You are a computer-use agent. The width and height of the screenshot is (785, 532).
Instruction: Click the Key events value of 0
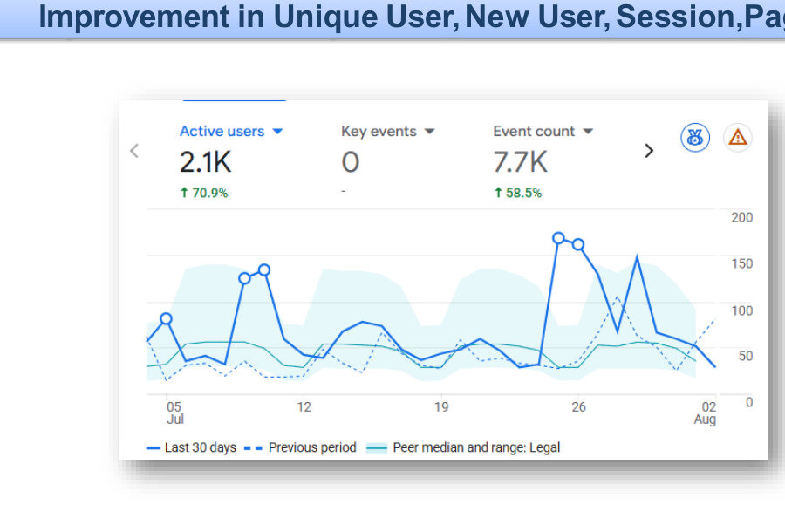(x=351, y=162)
